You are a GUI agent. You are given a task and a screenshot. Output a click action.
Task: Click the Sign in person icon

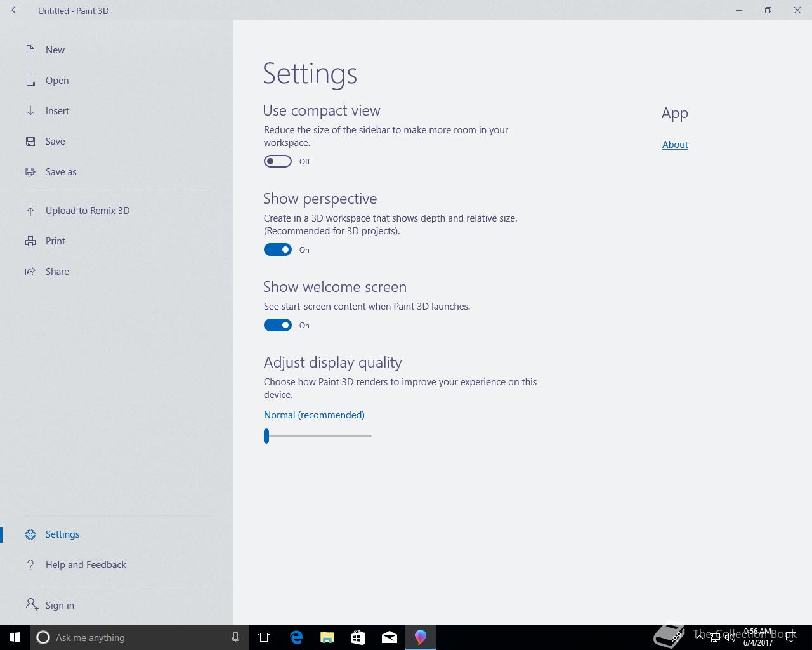pyautogui.click(x=32, y=604)
